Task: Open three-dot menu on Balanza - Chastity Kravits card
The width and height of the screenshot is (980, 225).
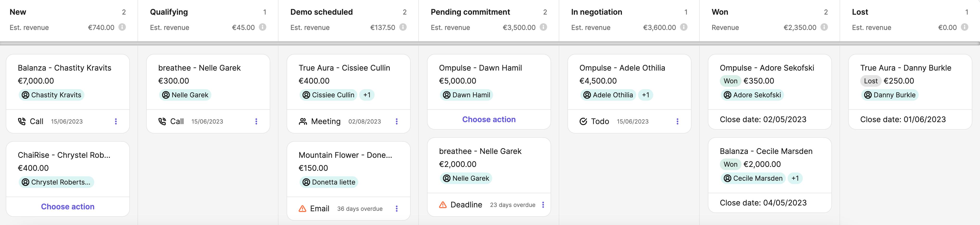Action: (116, 121)
